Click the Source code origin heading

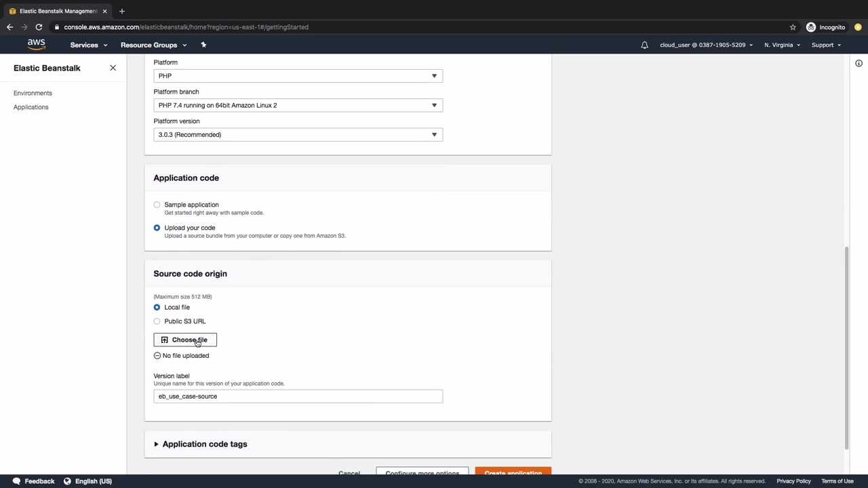click(190, 274)
